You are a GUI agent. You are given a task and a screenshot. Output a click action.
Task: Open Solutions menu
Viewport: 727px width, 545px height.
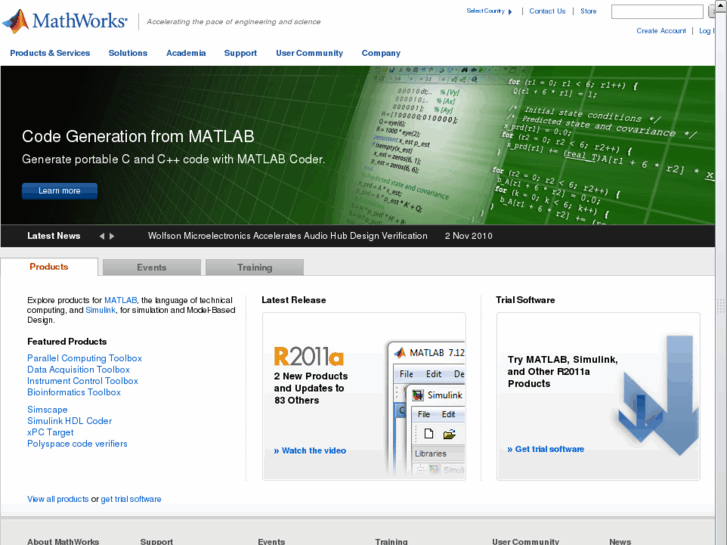point(128,53)
